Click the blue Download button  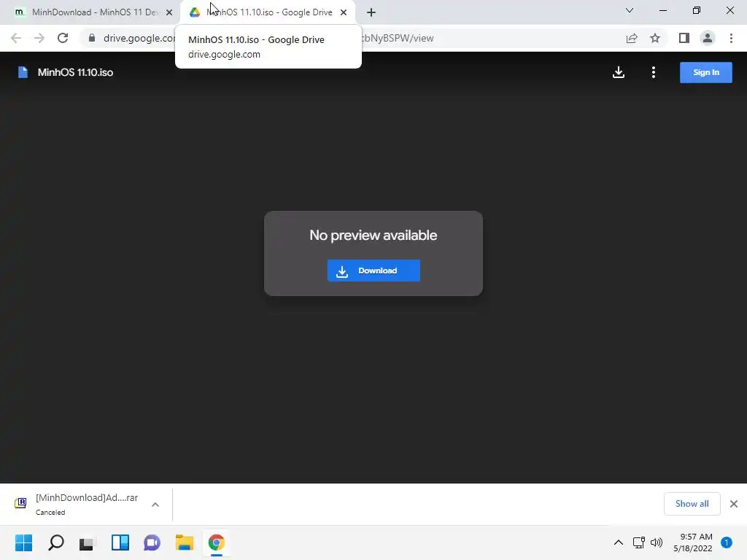coord(373,271)
